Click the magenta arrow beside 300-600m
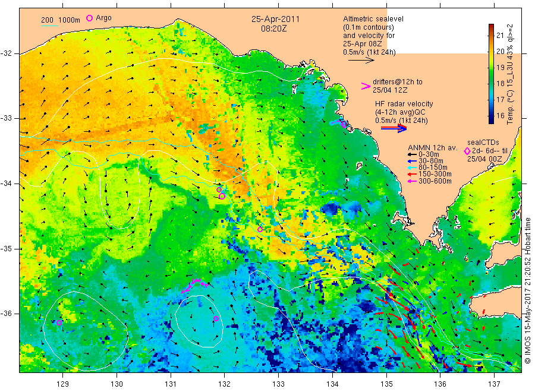This screenshot has height=392, width=535. pos(412,181)
